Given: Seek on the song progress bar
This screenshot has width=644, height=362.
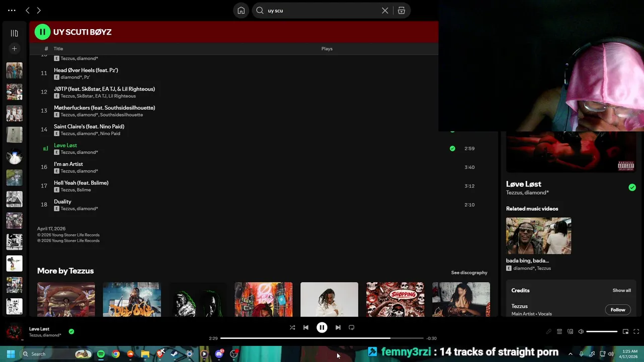Looking at the screenshot, I should [x=322, y=338].
